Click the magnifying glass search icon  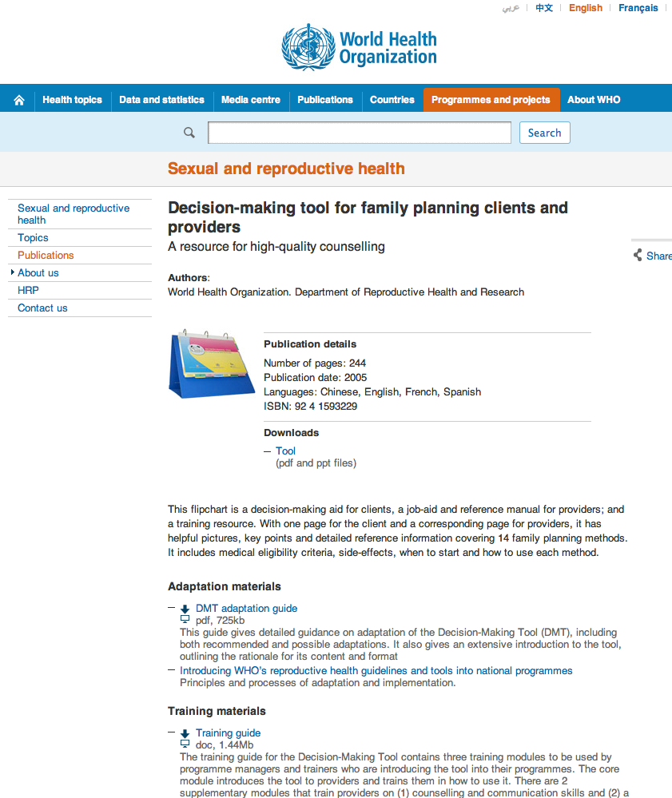[x=189, y=133]
